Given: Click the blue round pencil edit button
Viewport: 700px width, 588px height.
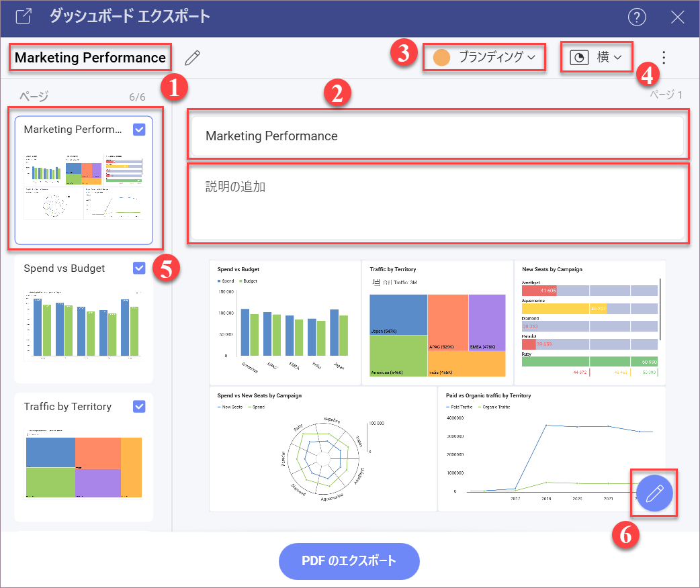Looking at the screenshot, I should pos(654,493).
